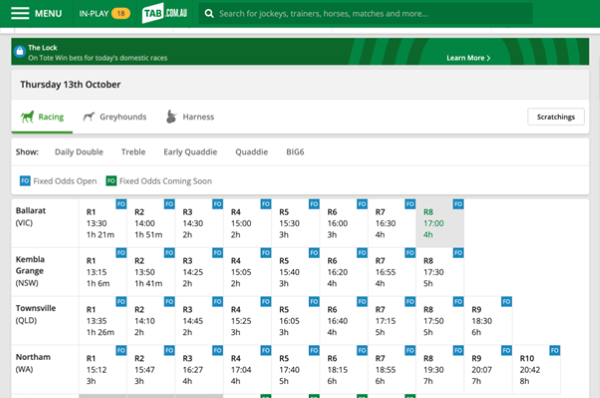
Task: Click the Fixed Odds Open legend icon
Action: coord(25,181)
